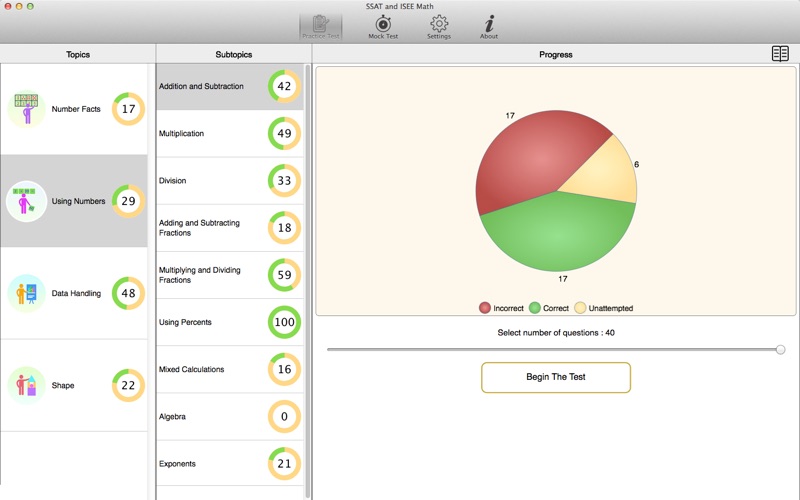Click the Addition and Subtraction score ring 42
This screenshot has width=800, height=500.
pos(284,86)
